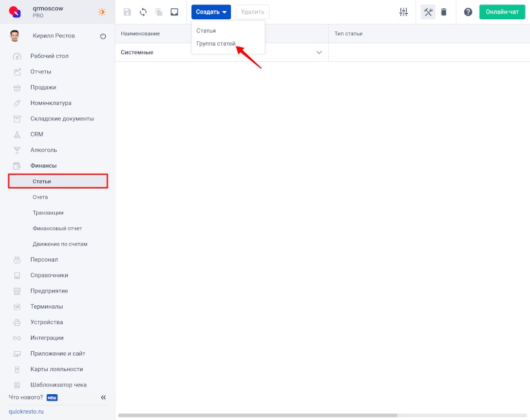Click the Номенклатура tag icon
Image resolution: width=530 pixels, height=420 pixels.
click(17, 103)
